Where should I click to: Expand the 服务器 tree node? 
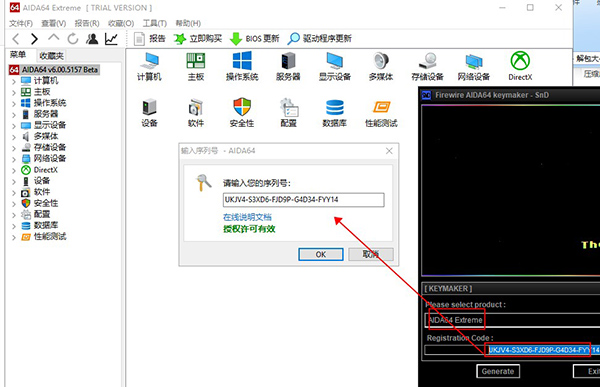coord(14,114)
